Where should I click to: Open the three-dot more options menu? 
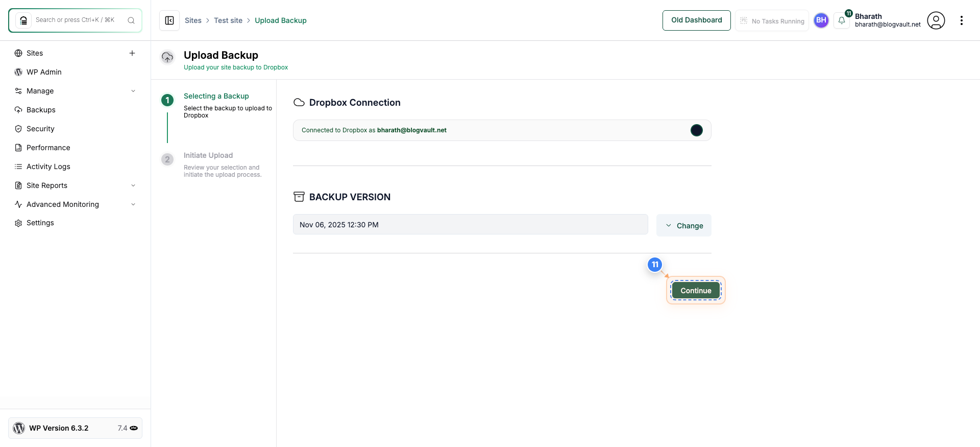(x=962, y=20)
